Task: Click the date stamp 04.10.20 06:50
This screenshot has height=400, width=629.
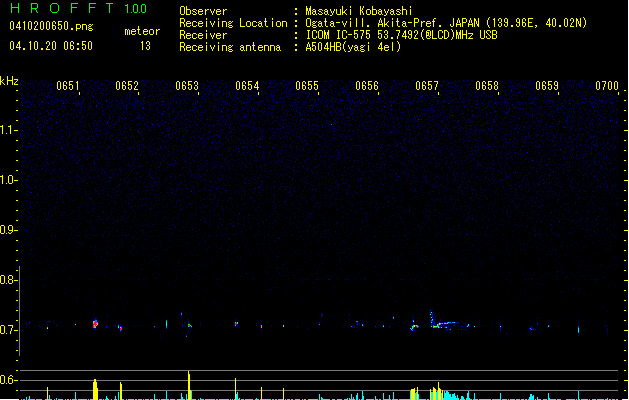Action: 51,46
